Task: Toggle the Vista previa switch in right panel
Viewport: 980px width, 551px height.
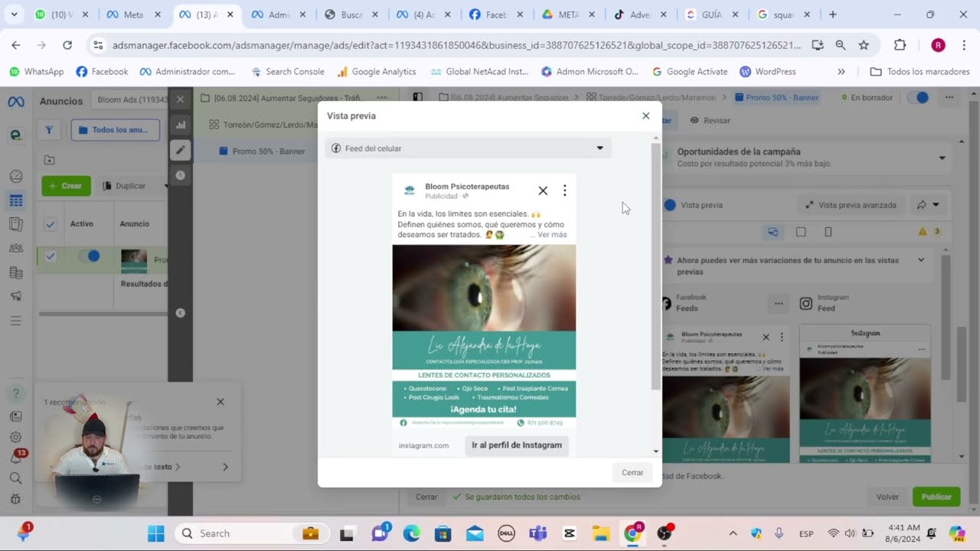Action: [670, 205]
